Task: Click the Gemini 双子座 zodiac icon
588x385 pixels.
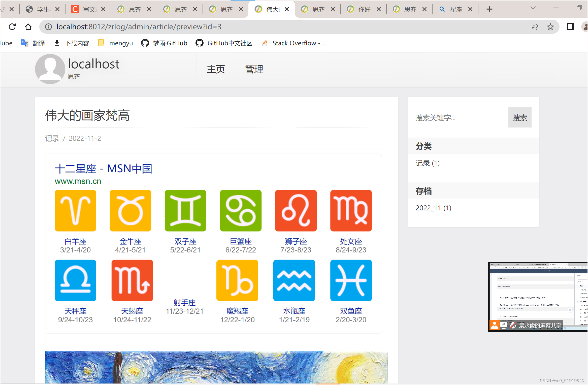Action: coord(185,211)
